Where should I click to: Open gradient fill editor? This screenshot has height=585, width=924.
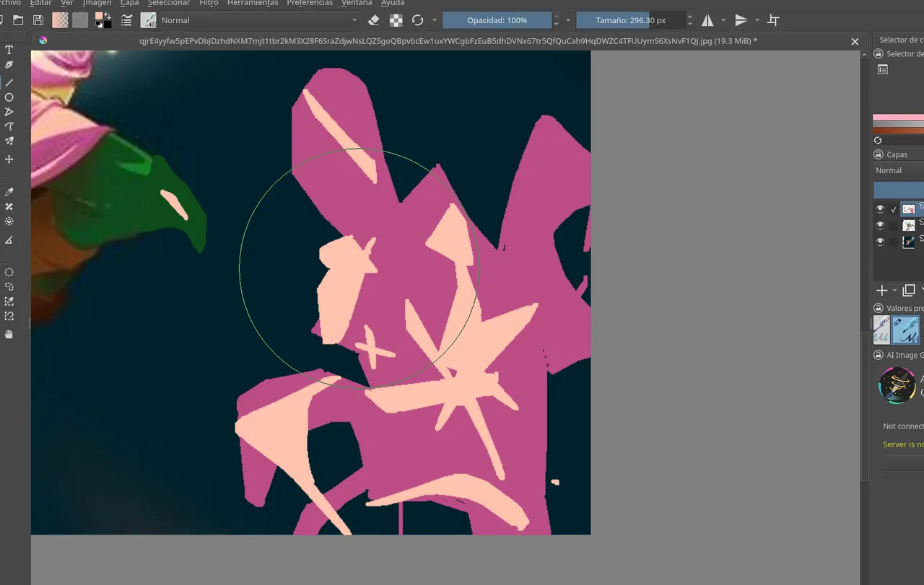(x=61, y=20)
